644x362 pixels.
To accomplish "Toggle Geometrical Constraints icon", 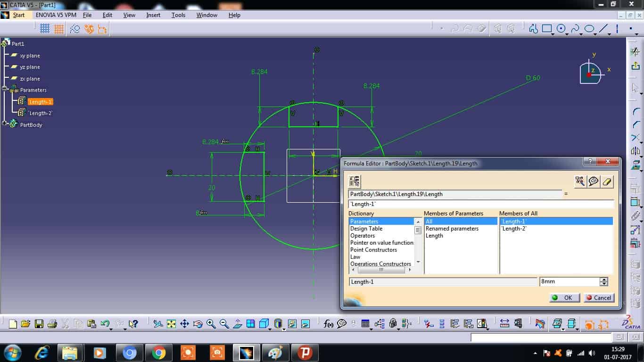I will click(x=89, y=29).
